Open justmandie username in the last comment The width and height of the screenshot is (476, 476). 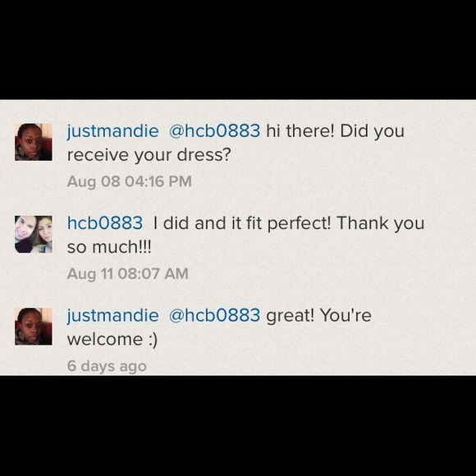point(112,316)
